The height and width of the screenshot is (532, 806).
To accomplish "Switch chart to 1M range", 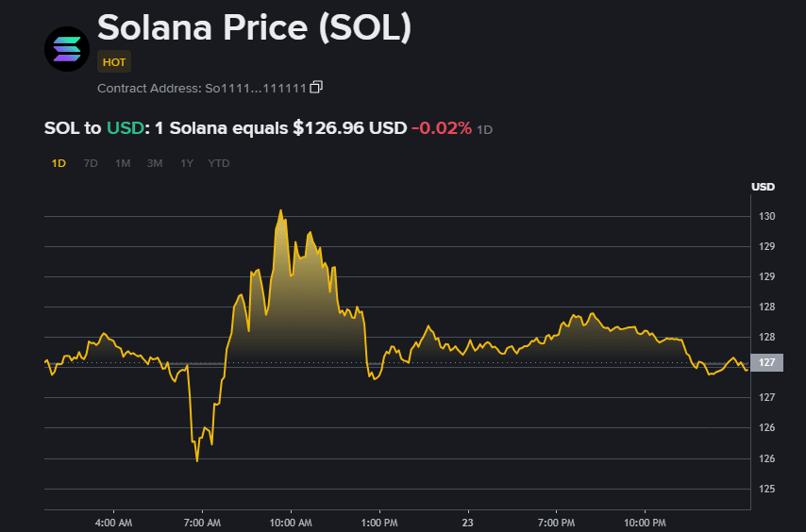I will [123, 163].
